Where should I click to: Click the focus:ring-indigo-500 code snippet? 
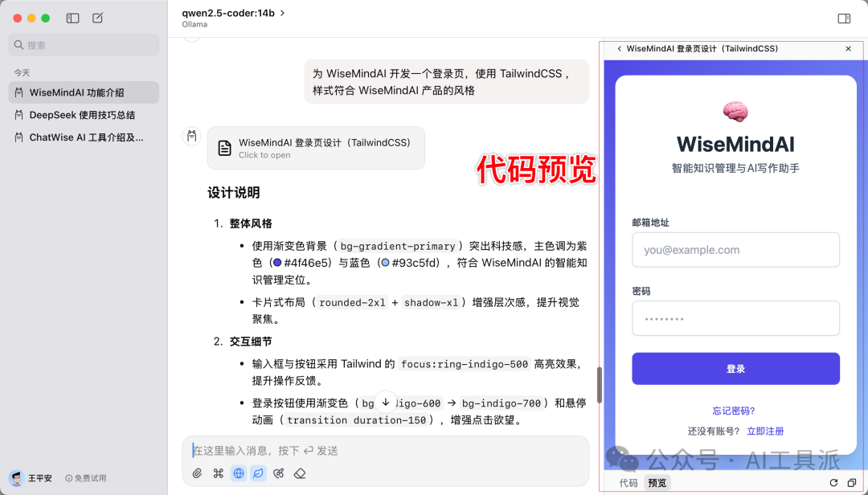[x=465, y=364]
